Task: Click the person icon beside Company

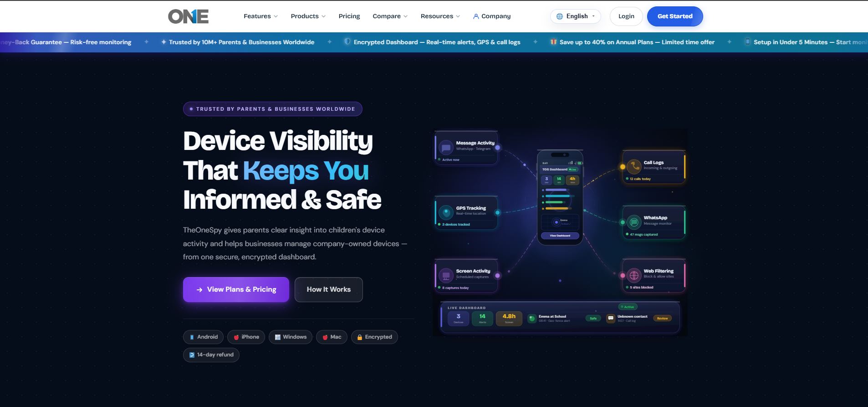Action: (476, 16)
